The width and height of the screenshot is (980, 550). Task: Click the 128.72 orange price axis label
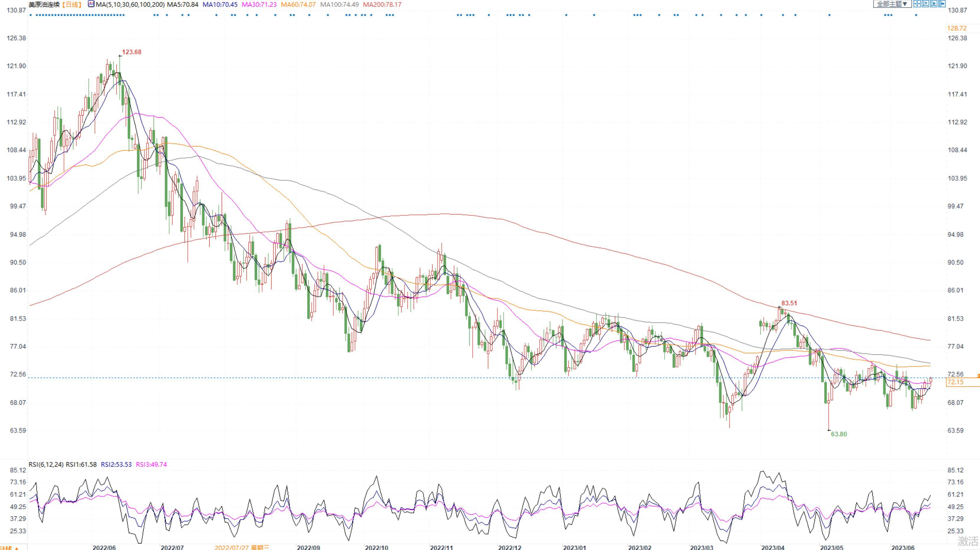point(956,29)
